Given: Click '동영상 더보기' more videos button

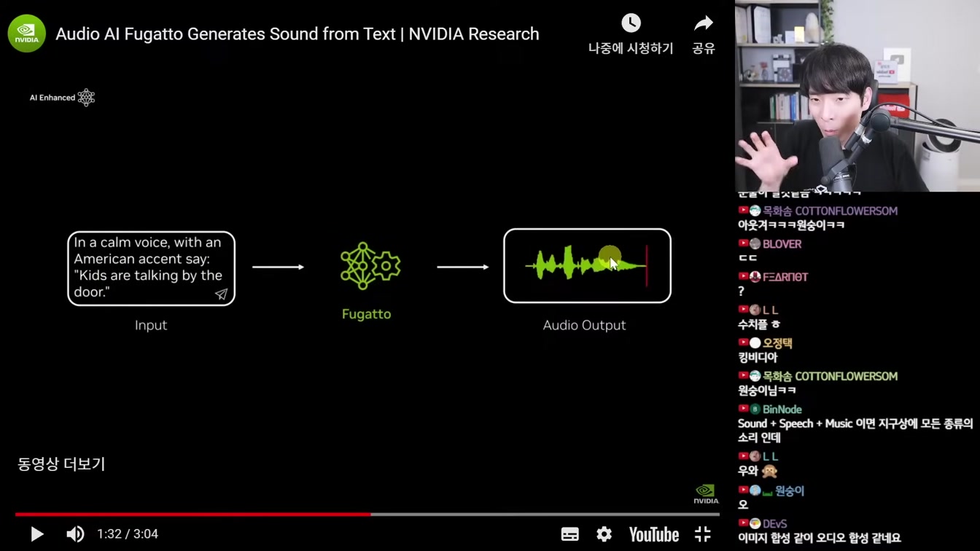Looking at the screenshot, I should tap(61, 464).
